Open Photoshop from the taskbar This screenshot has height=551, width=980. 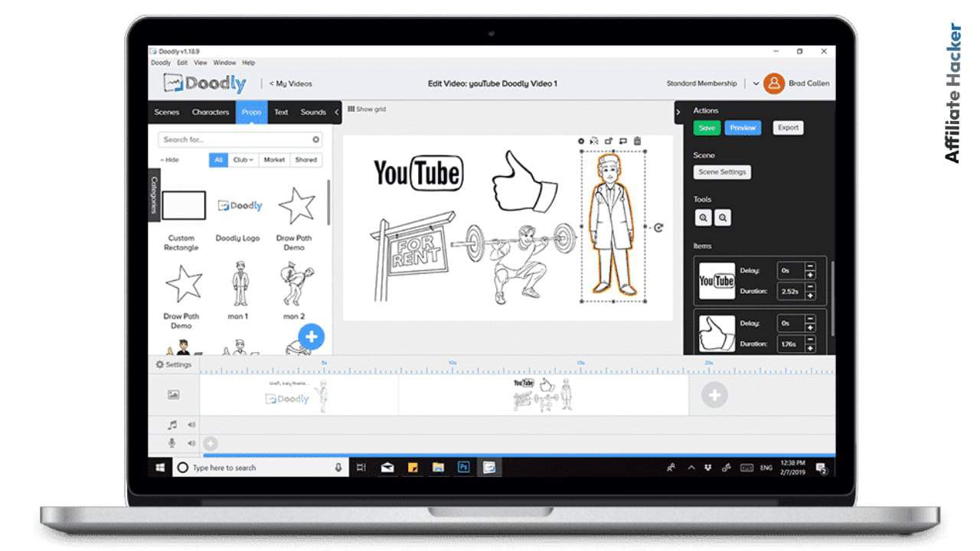(x=463, y=467)
